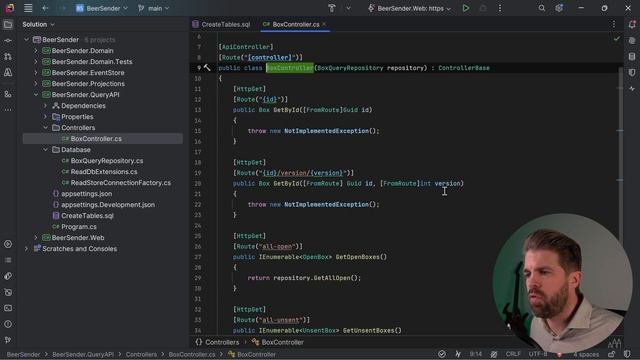Expand the BeerSender.Domain.Tests project
Viewport: 640px width, 360px height.
coord(36,62)
